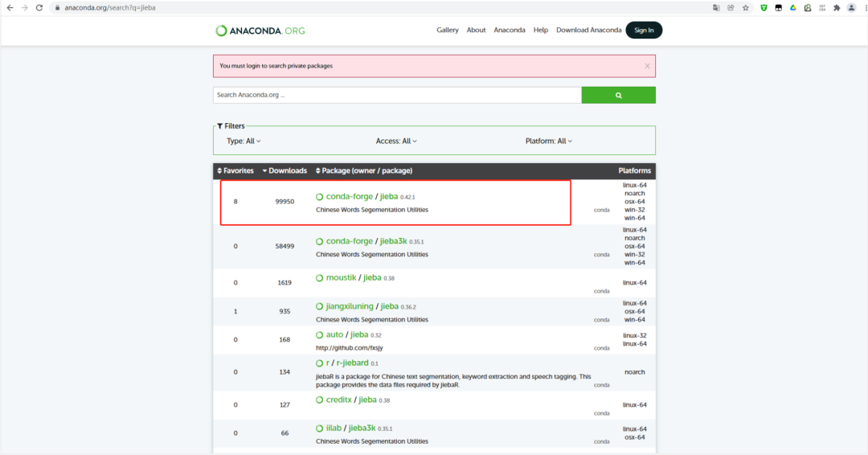Open the browser profile avatar icon
The width and height of the screenshot is (868, 455).
851,7
